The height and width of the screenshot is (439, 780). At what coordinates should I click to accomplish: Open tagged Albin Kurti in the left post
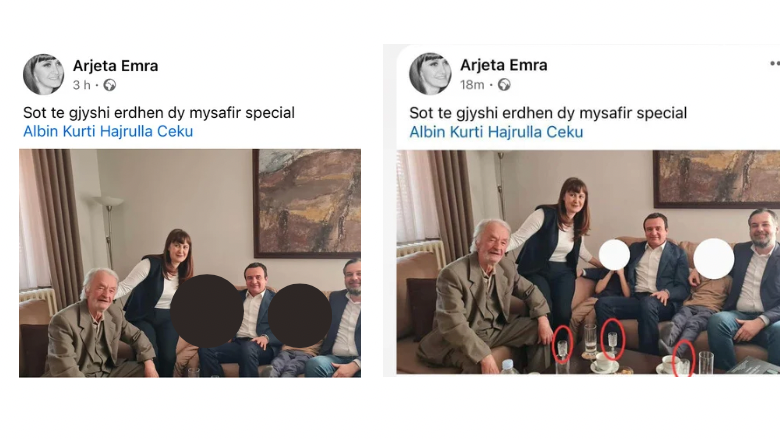60,131
